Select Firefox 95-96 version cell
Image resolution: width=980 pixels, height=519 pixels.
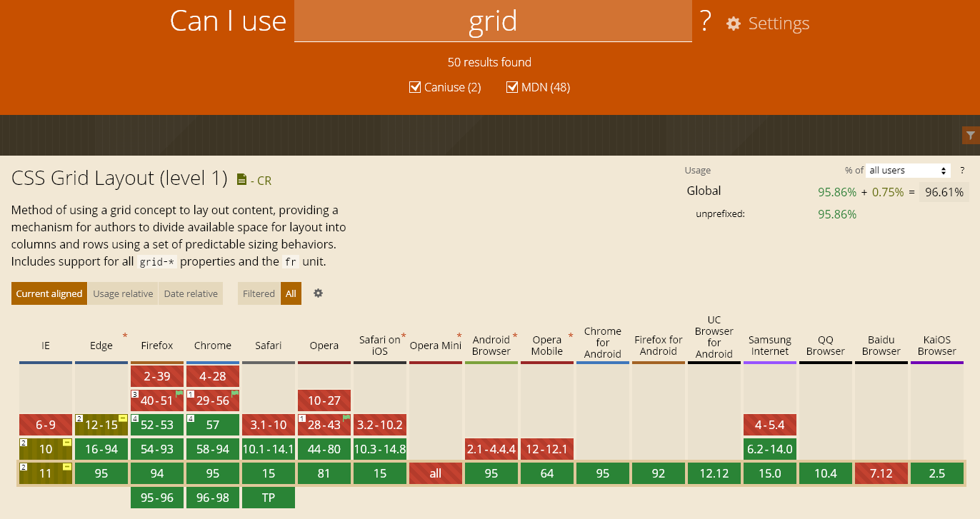pos(157,498)
